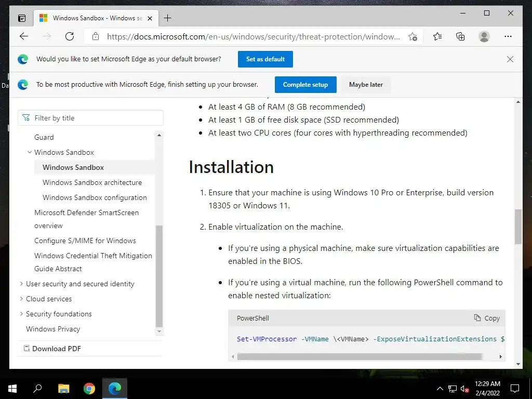The height and width of the screenshot is (399, 532).
Task: Open a new tab with plus icon
Action: [167, 18]
